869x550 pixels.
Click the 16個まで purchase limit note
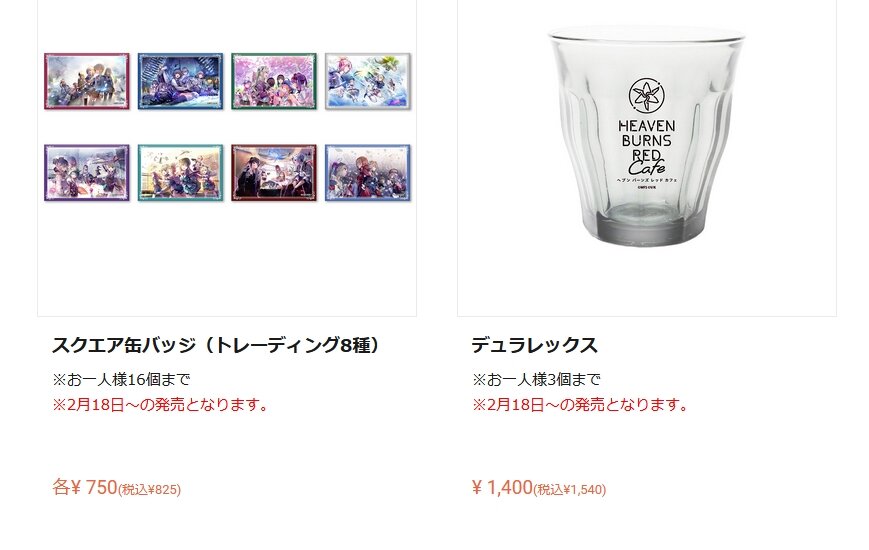pyautogui.click(x=121, y=380)
